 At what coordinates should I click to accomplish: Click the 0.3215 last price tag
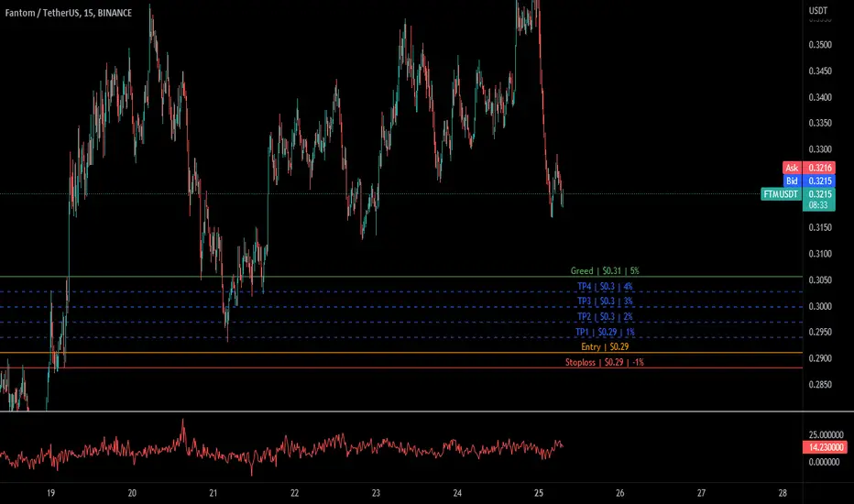[x=819, y=194]
